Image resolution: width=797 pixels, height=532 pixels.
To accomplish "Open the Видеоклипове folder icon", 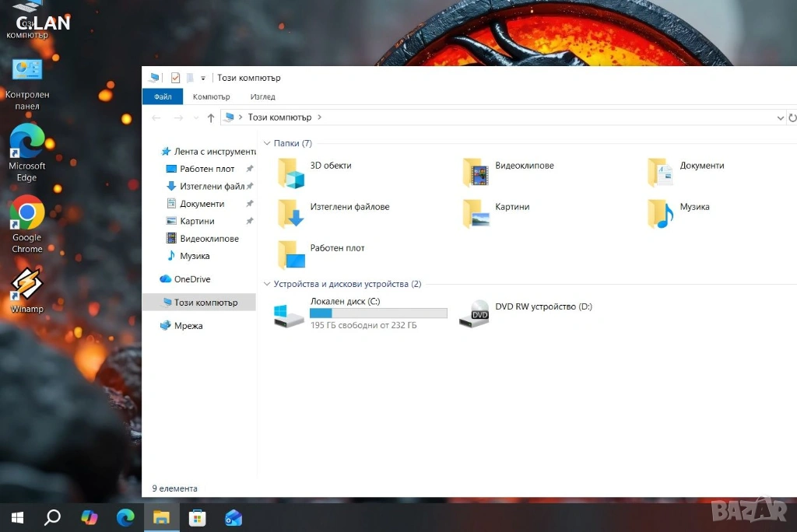I will coord(476,173).
